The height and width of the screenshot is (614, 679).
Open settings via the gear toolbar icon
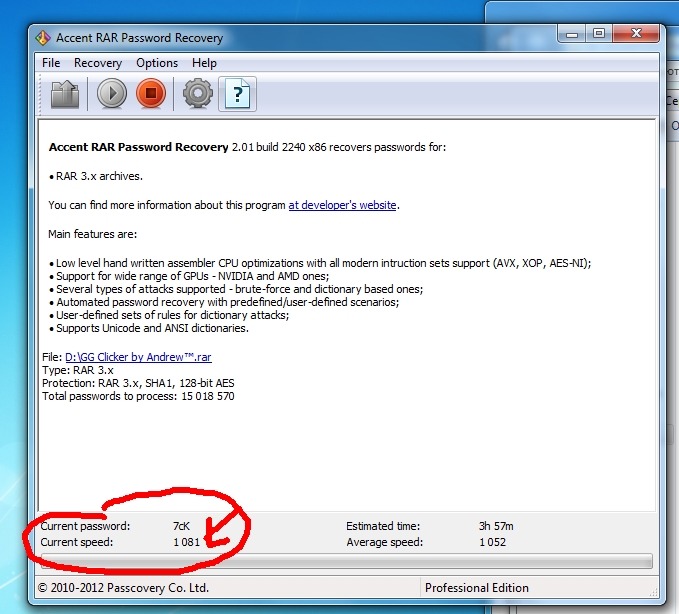tap(197, 94)
